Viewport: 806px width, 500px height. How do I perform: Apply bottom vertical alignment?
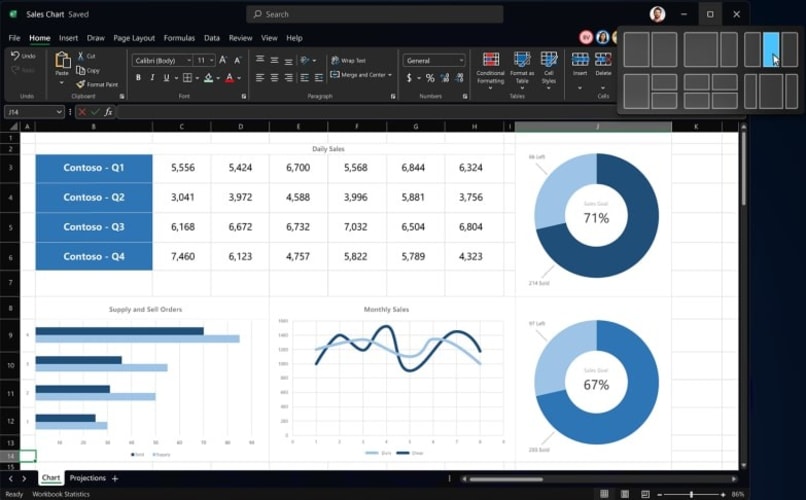coord(289,61)
